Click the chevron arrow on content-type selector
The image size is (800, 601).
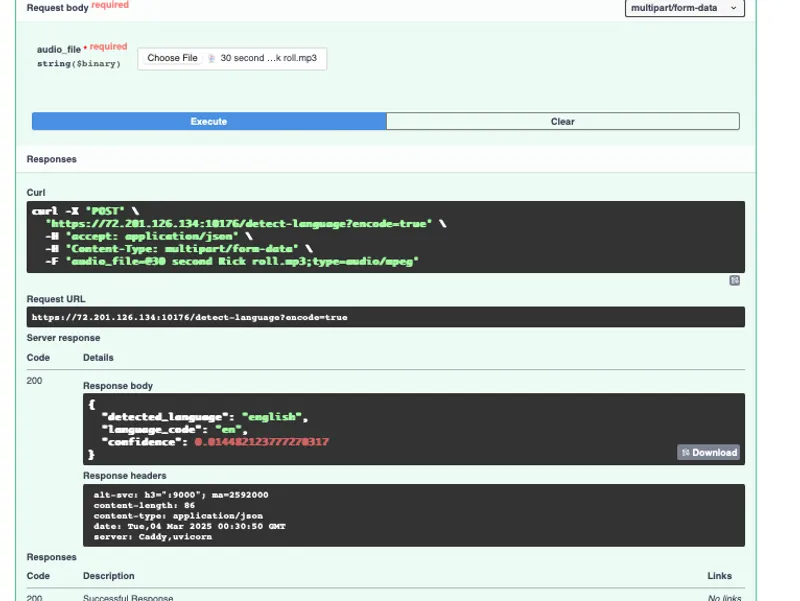click(x=733, y=8)
